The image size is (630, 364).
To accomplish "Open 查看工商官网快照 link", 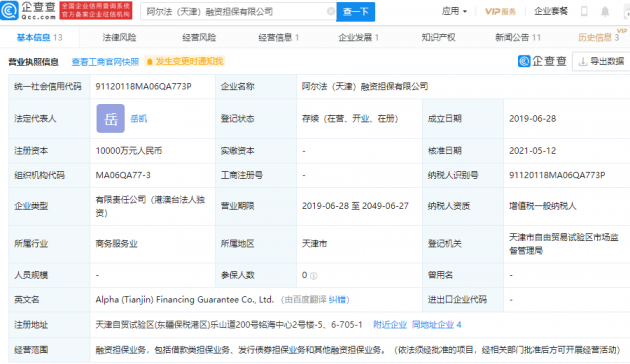I will click(x=105, y=61).
